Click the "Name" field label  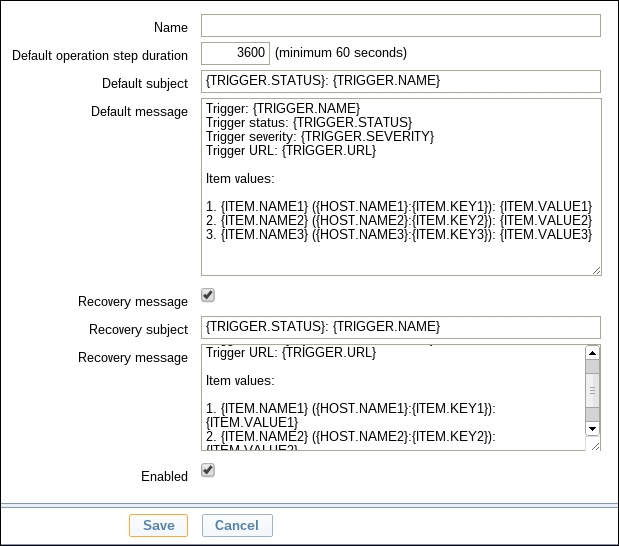(x=170, y=27)
